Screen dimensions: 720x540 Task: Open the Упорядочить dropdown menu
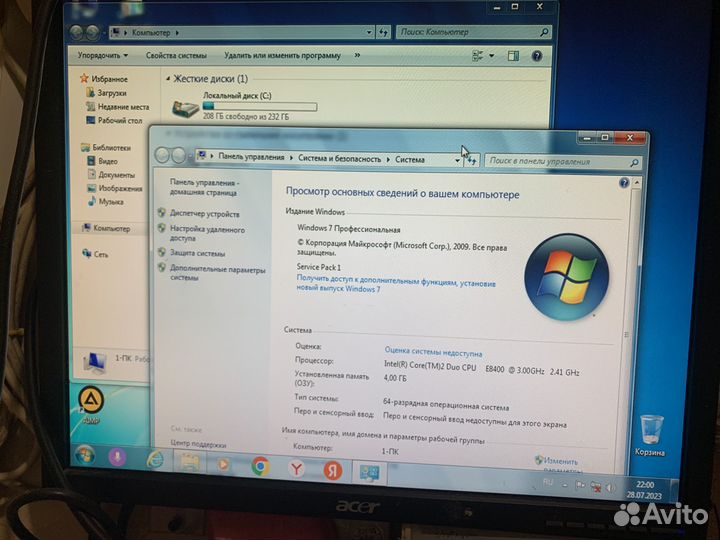(x=103, y=56)
